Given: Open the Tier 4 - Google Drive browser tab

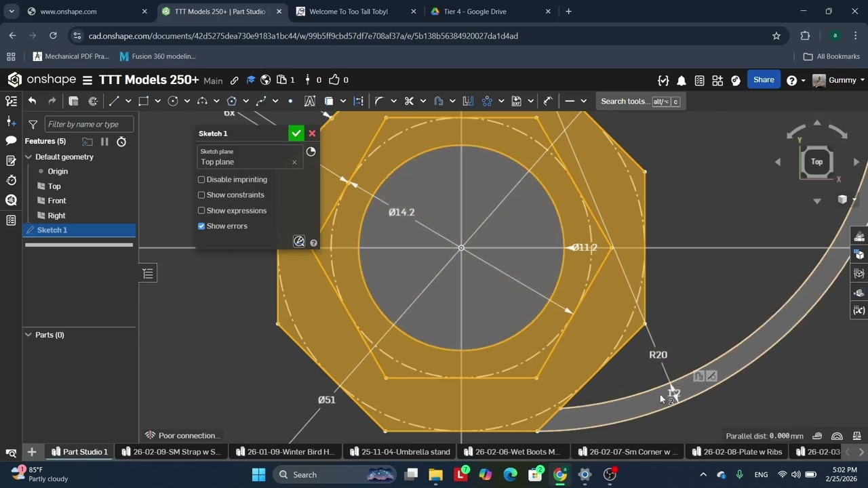Looking at the screenshot, I should 491,12.
